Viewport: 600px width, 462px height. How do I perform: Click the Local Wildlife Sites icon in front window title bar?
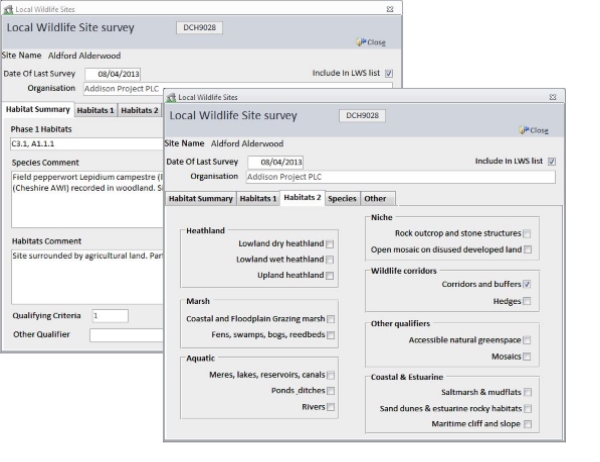[x=171, y=97]
